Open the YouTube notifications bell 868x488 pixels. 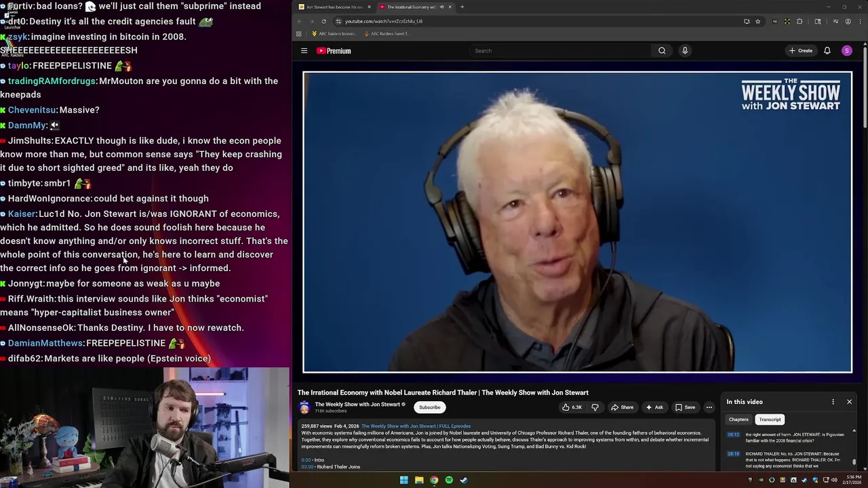pos(827,51)
